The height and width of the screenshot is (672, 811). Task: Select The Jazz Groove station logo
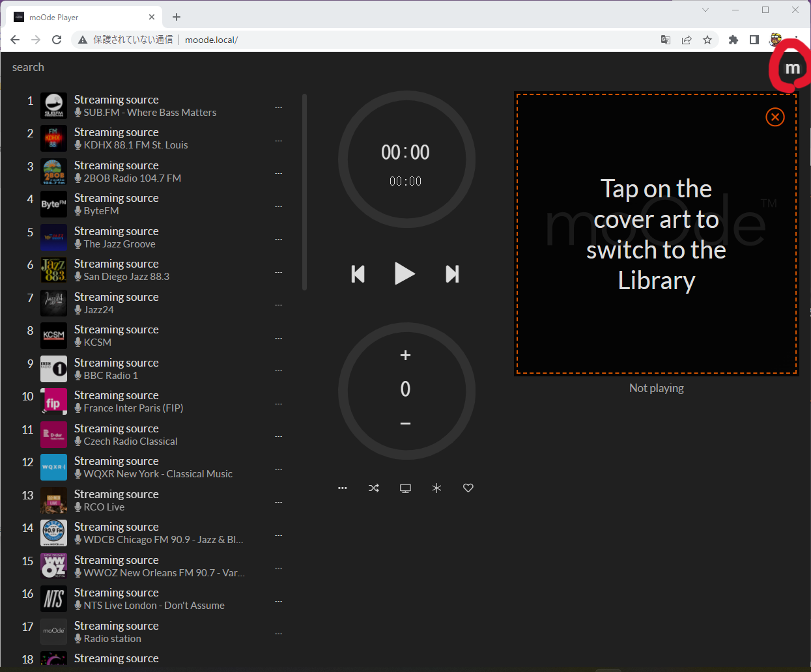coord(53,237)
